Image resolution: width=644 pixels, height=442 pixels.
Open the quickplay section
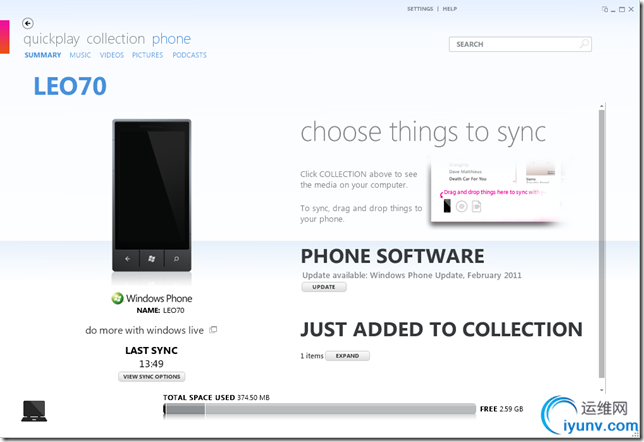point(51,39)
